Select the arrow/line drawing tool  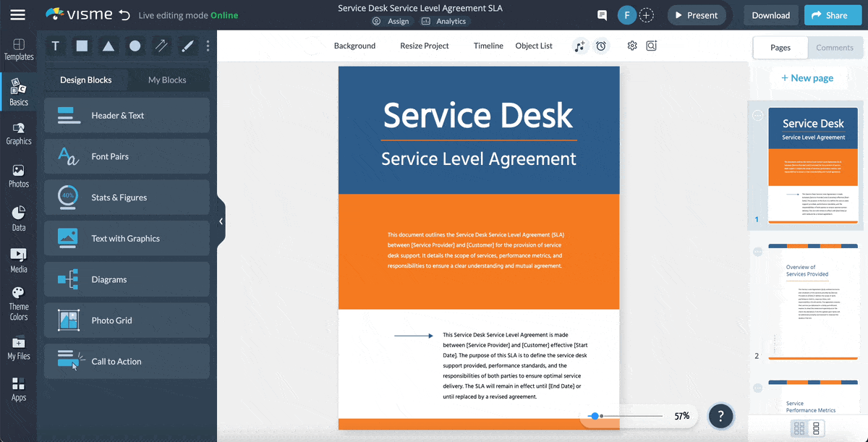(160, 46)
